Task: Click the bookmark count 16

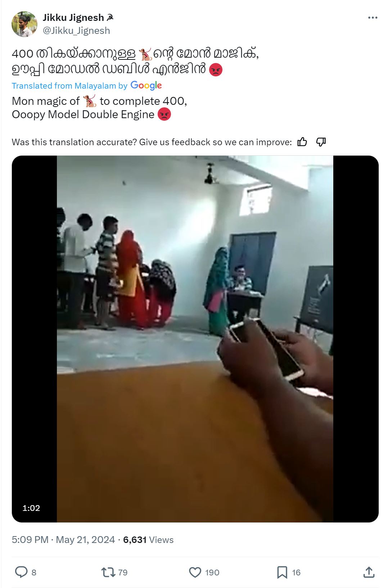Action: coord(296,573)
